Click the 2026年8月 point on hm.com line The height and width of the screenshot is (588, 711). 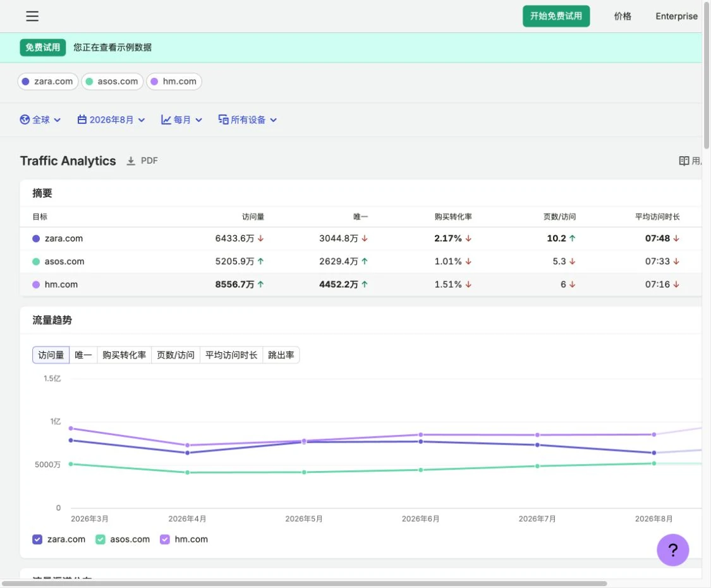pyautogui.click(x=653, y=434)
